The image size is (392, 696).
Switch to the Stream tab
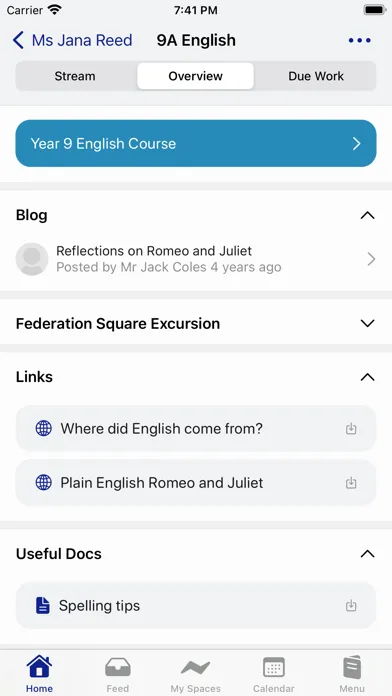[75, 76]
